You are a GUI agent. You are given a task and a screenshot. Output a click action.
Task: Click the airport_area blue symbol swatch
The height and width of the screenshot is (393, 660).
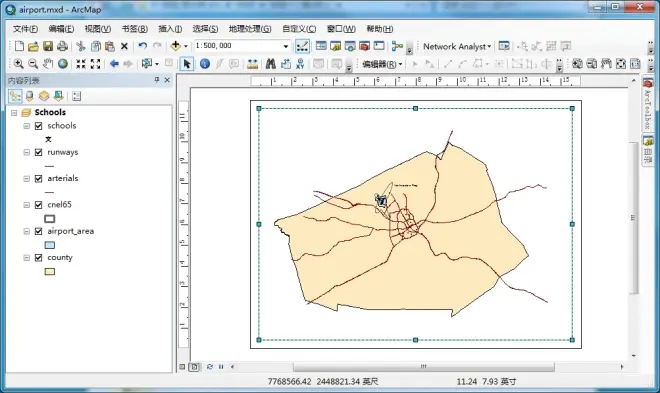point(50,245)
